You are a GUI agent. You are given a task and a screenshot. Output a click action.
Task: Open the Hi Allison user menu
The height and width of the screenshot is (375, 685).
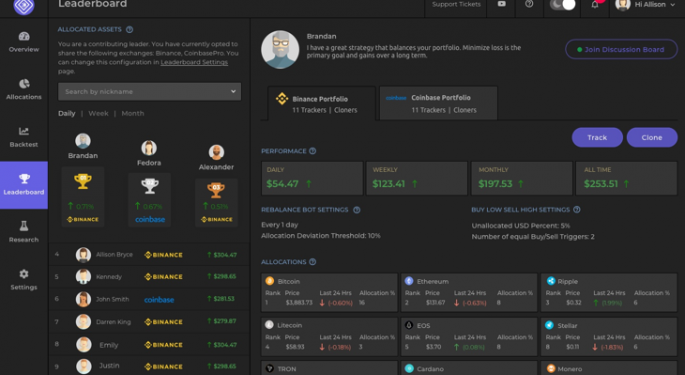pyautogui.click(x=645, y=5)
